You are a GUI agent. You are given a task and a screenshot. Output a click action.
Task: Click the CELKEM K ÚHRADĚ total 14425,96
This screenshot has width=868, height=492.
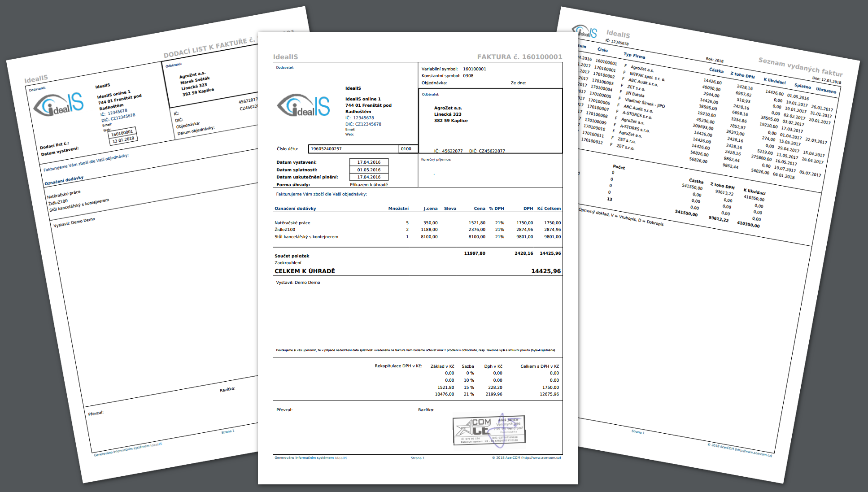(545, 271)
